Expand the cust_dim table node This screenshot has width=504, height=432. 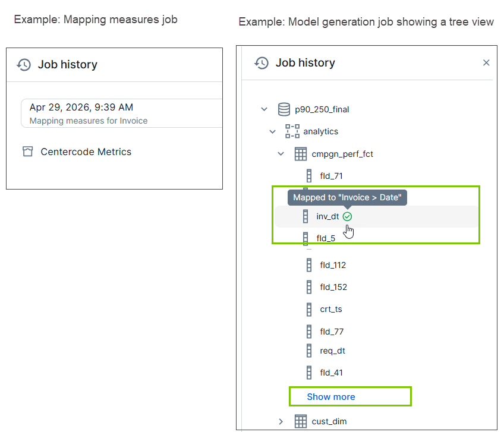[x=281, y=421]
